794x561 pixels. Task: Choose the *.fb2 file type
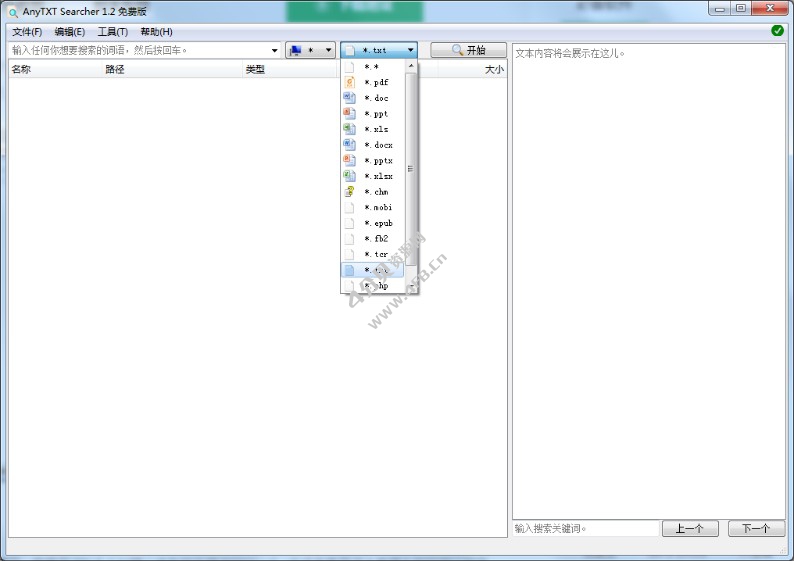373,238
